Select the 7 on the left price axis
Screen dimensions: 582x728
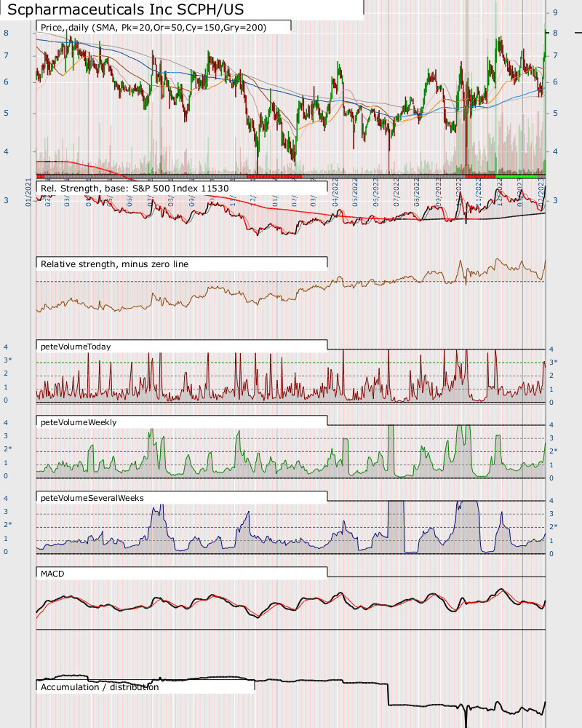pos(6,56)
